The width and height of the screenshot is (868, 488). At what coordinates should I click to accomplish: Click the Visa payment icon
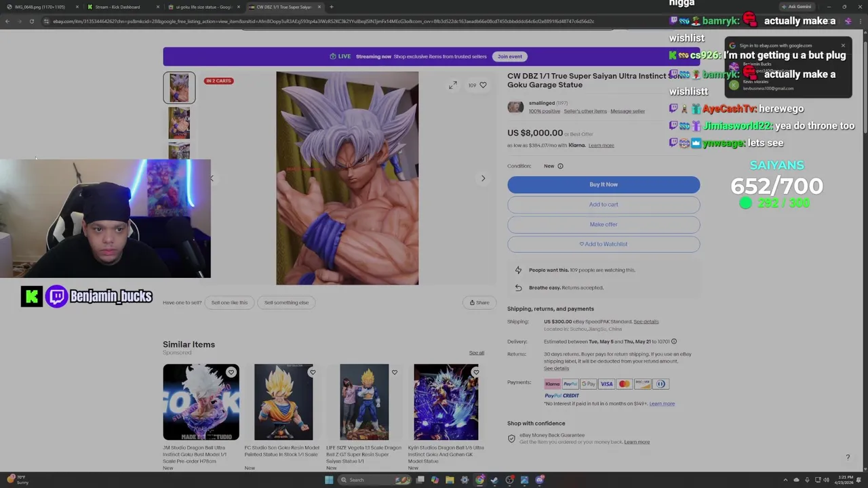coord(606,384)
